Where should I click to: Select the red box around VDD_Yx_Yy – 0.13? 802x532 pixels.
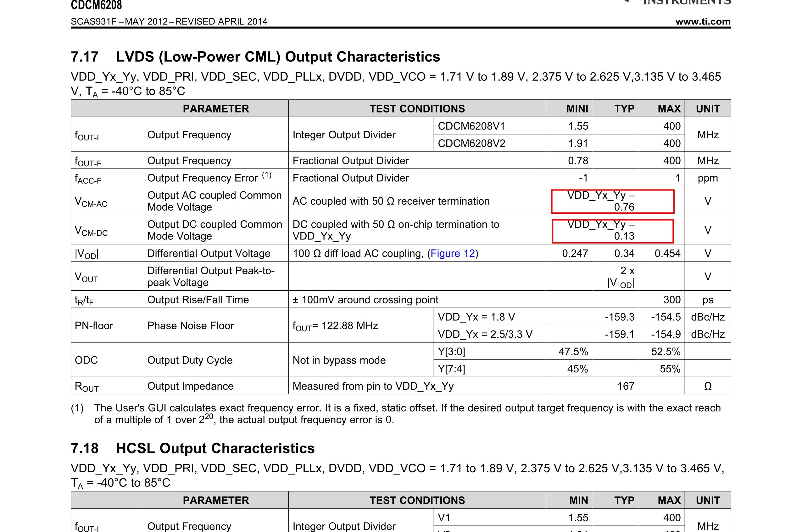point(612,231)
